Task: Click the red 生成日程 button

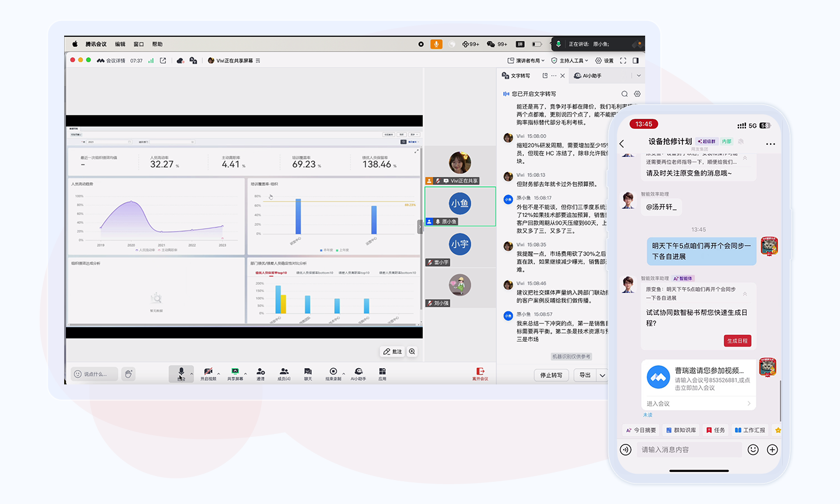Action: coord(737,341)
